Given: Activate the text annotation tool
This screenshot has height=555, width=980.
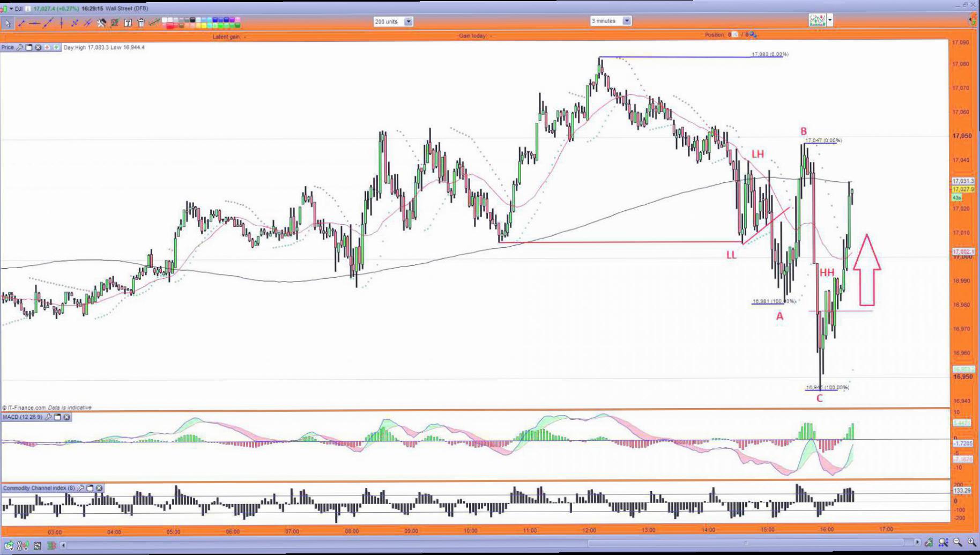Looking at the screenshot, I should pos(128,23).
